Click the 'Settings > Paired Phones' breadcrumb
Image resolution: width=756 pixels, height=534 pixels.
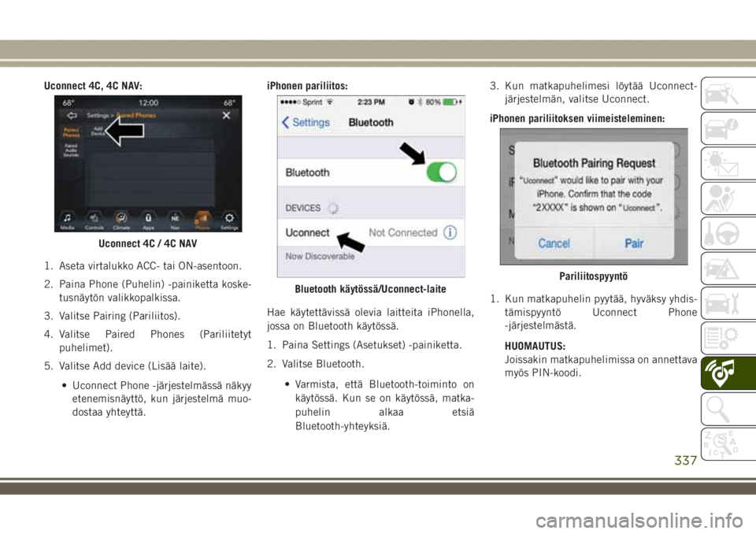(x=121, y=116)
